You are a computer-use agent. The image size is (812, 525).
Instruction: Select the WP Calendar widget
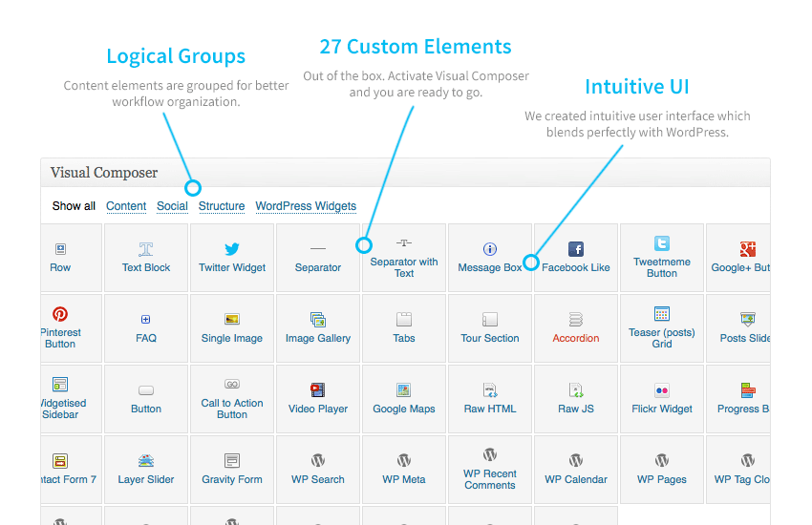pyautogui.click(x=576, y=470)
